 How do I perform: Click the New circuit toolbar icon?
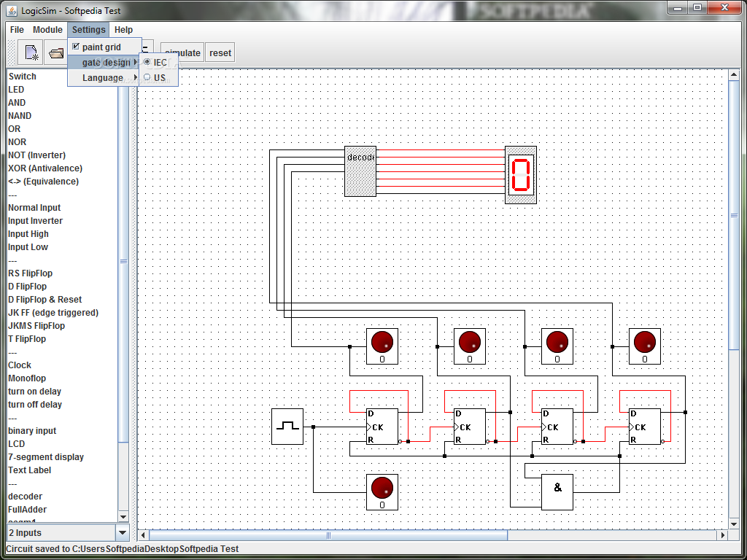pyautogui.click(x=31, y=52)
